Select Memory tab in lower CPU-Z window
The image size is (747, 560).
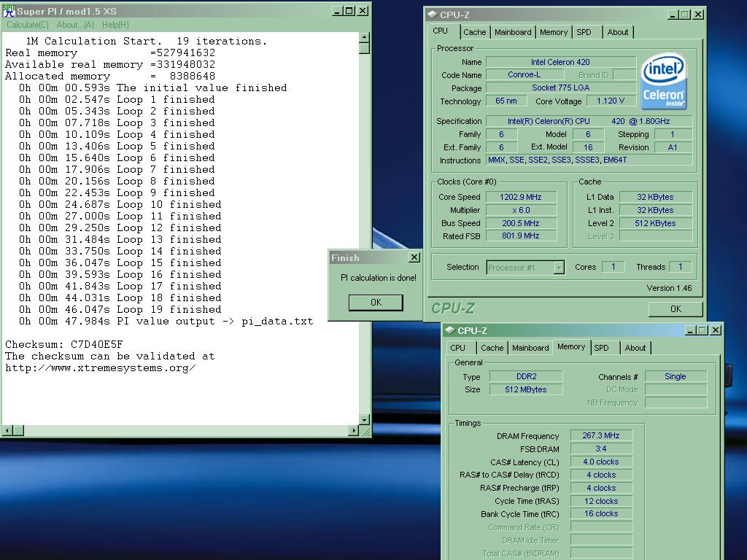pyautogui.click(x=570, y=346)
